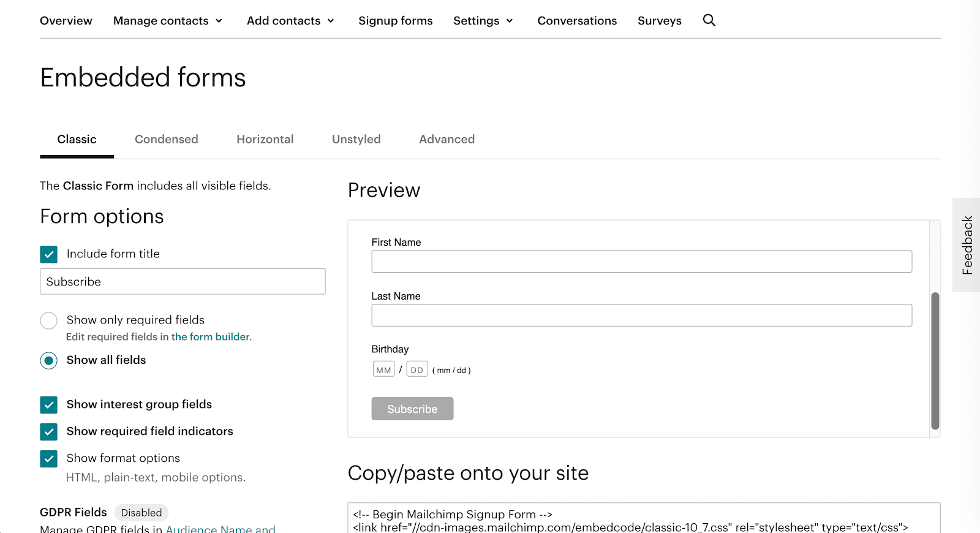
Task: Expand the Settings dropdown
Action: (x=483, y=21)
